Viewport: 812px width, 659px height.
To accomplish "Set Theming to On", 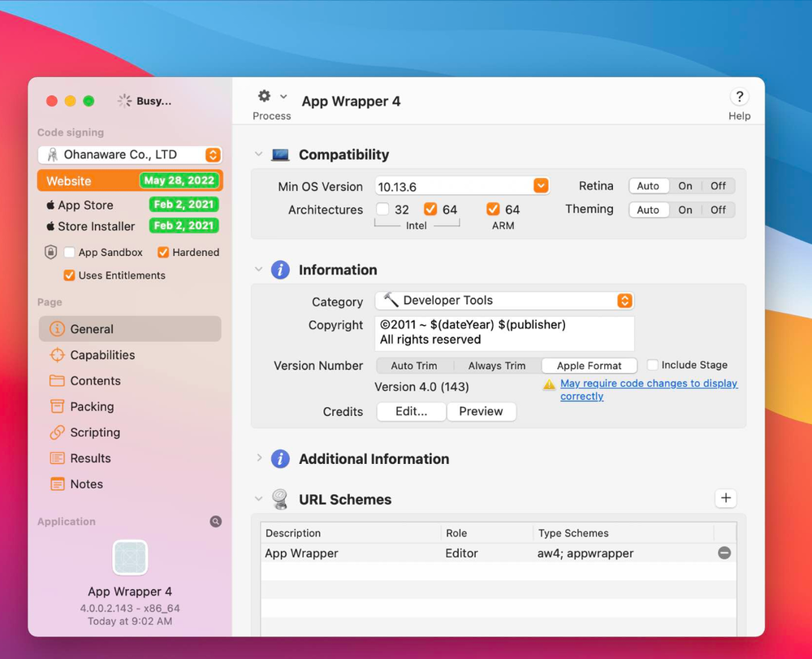I will [685, 210].
